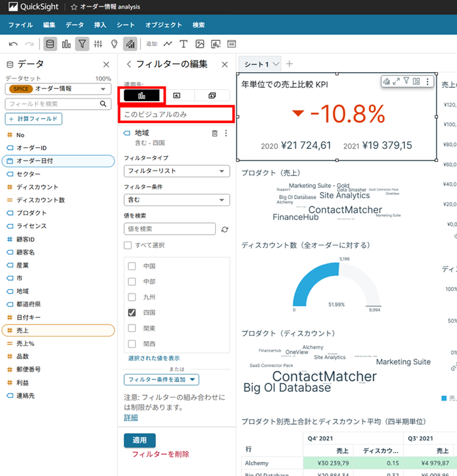Close the フィルターの編集 pane
The width and height of the screenshot is (457, 476).
tap(225, 64)
